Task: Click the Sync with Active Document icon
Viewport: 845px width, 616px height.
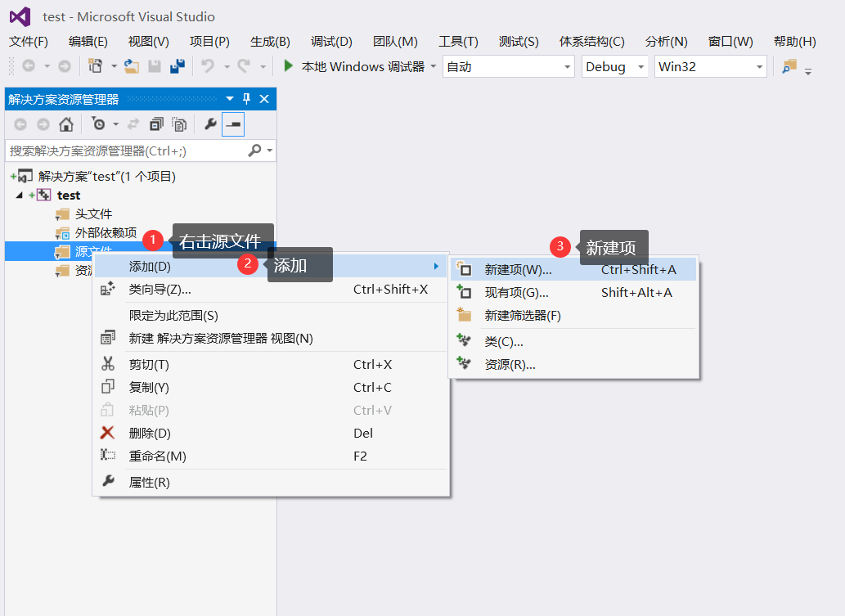Action: tap(133, 124)
